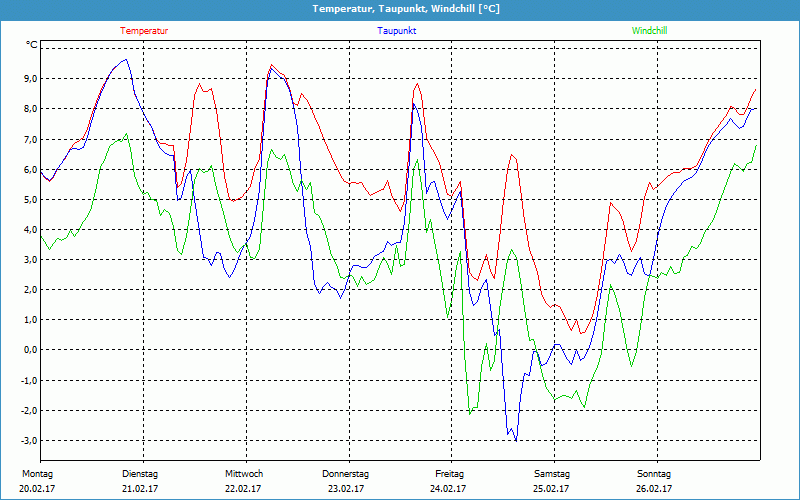Click the Montag day label
Image resolution: width=800 pixels, height=500 pixels.
(37, 474)
